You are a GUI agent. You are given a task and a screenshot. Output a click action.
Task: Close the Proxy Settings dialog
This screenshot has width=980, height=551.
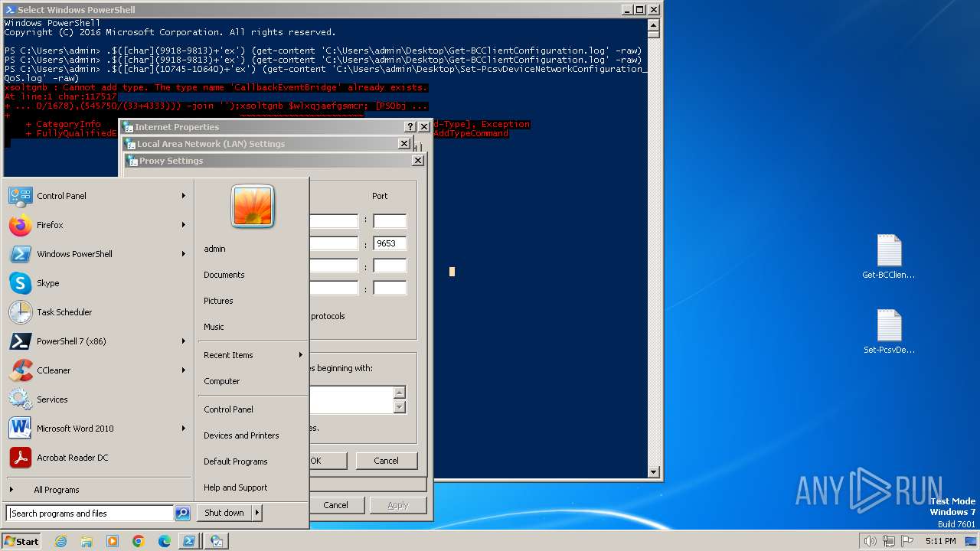pyautogui.click(x=418, y=161)
